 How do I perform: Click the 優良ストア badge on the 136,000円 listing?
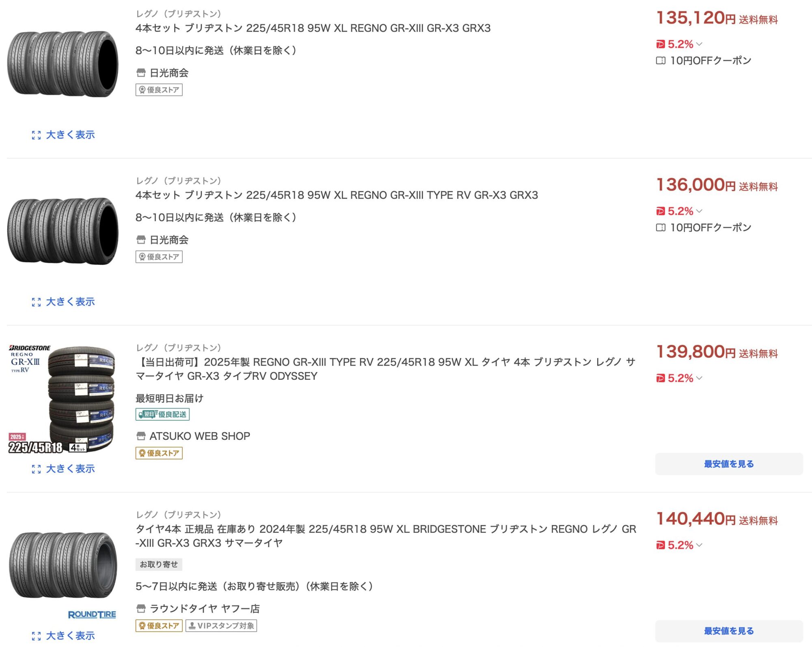click(x=159, y=257)
